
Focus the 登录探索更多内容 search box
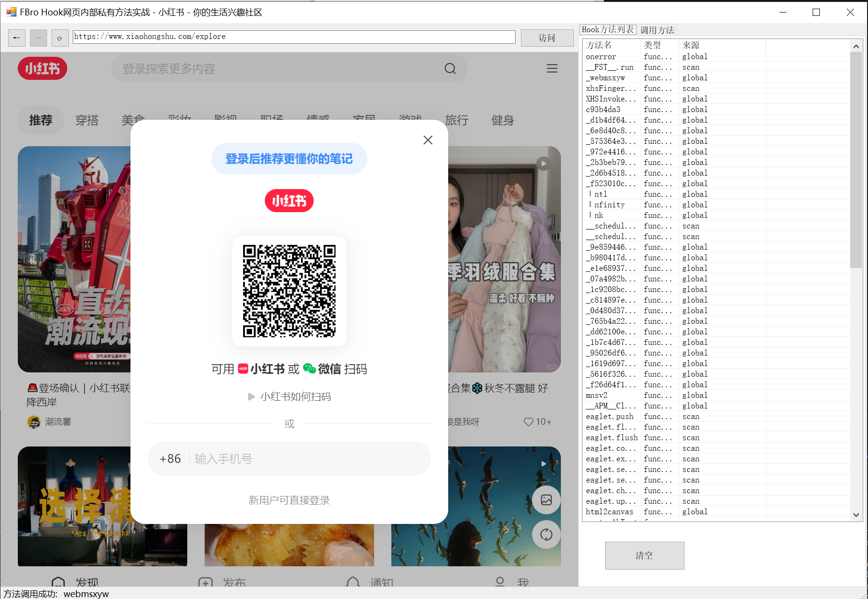(289, 68)
